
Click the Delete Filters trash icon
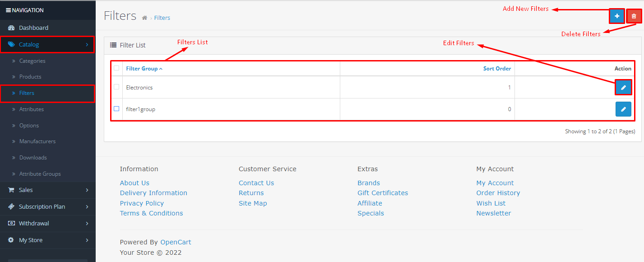tap(634, 16)
